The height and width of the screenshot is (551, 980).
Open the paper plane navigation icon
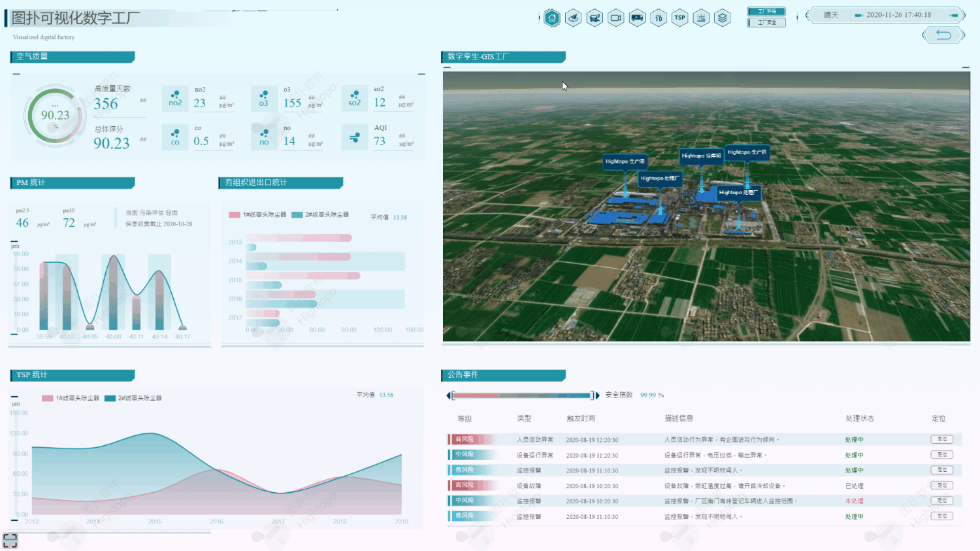(573, 18)
